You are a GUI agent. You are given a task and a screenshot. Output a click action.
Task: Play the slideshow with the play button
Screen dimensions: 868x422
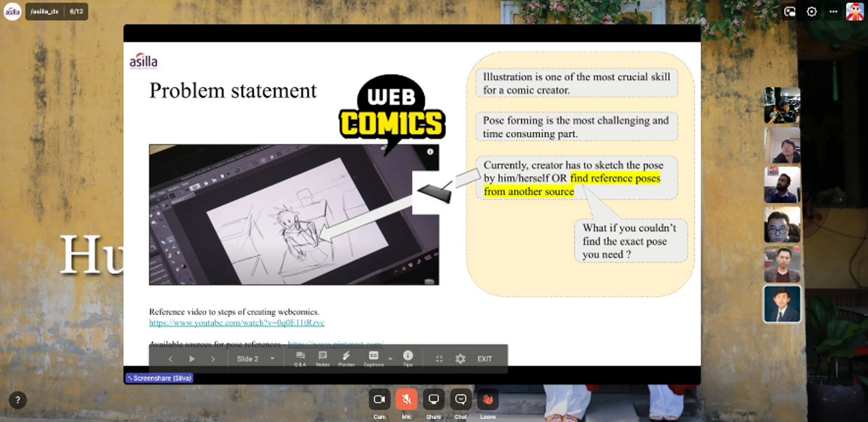click(192, 359)
